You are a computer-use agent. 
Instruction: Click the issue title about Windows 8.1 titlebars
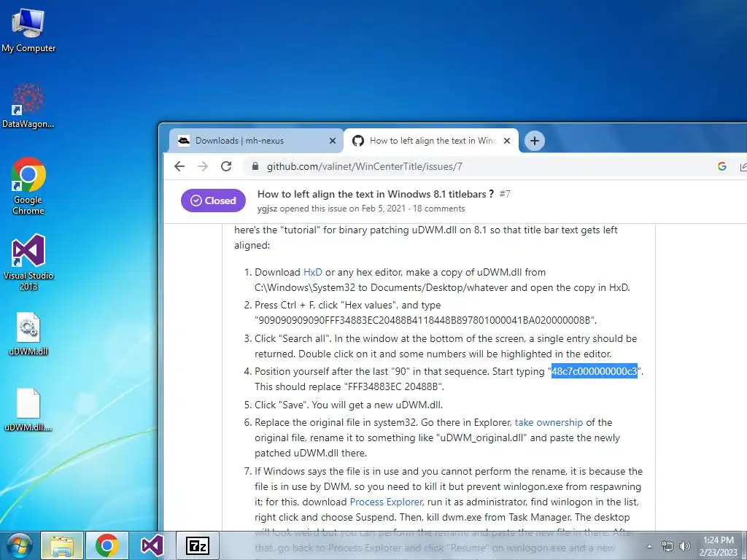(376, 194)
